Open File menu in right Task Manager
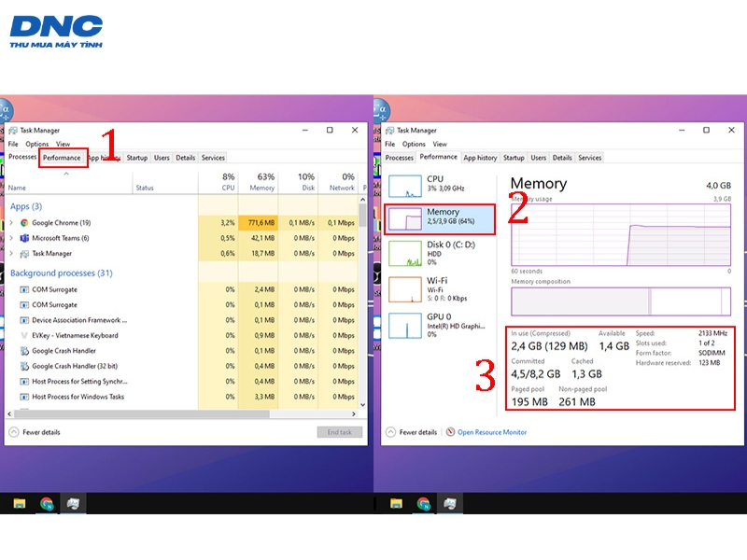Screen dimensions: 747x560 click(x=389, y=144)
